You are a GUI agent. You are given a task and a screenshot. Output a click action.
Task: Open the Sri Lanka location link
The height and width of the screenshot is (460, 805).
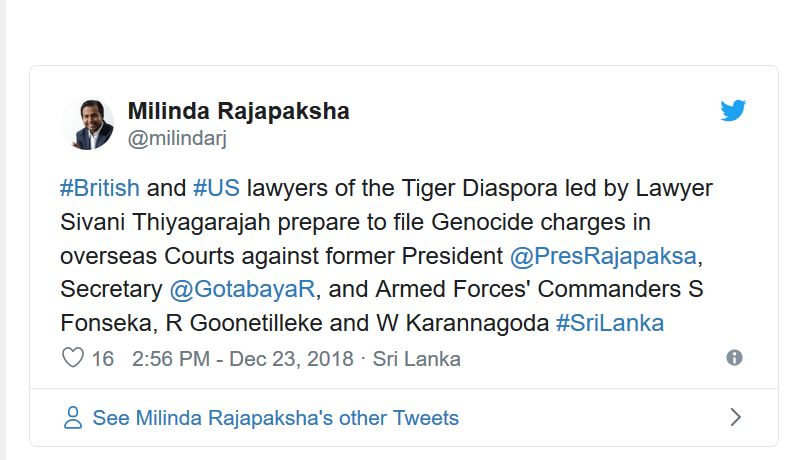[417, 358]
